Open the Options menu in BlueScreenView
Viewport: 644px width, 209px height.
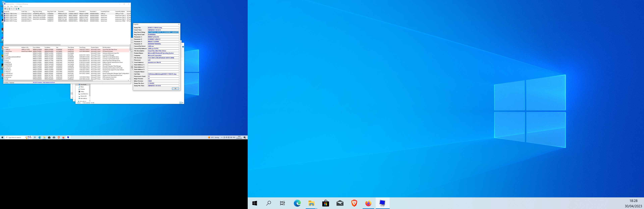[x=16, y=7]
